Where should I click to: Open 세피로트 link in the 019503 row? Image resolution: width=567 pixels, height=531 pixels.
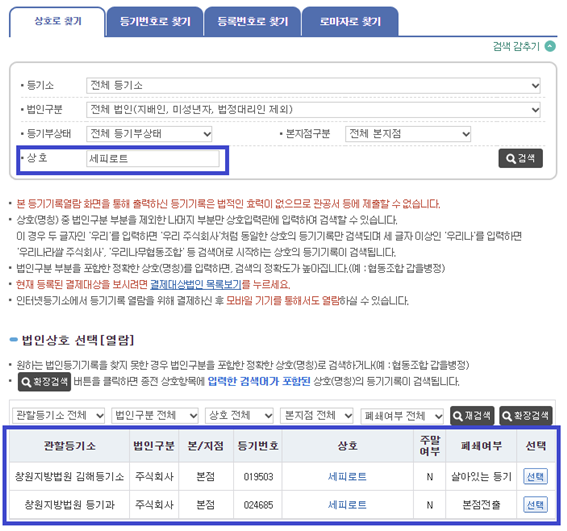pos(347,477)
